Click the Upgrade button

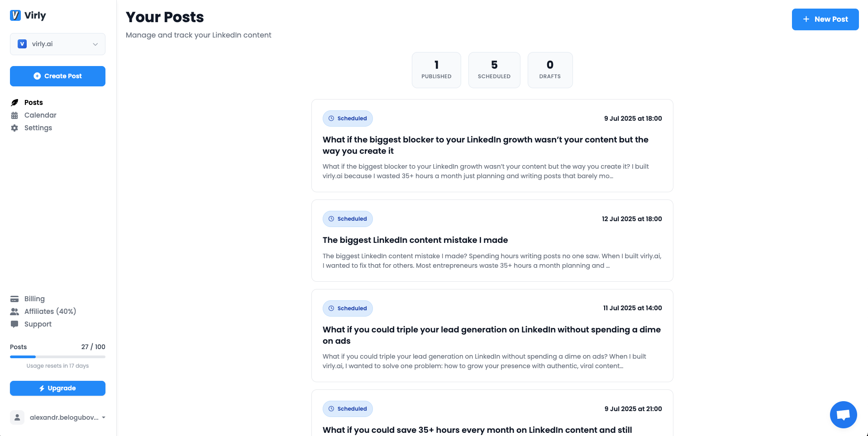(57, 388)
